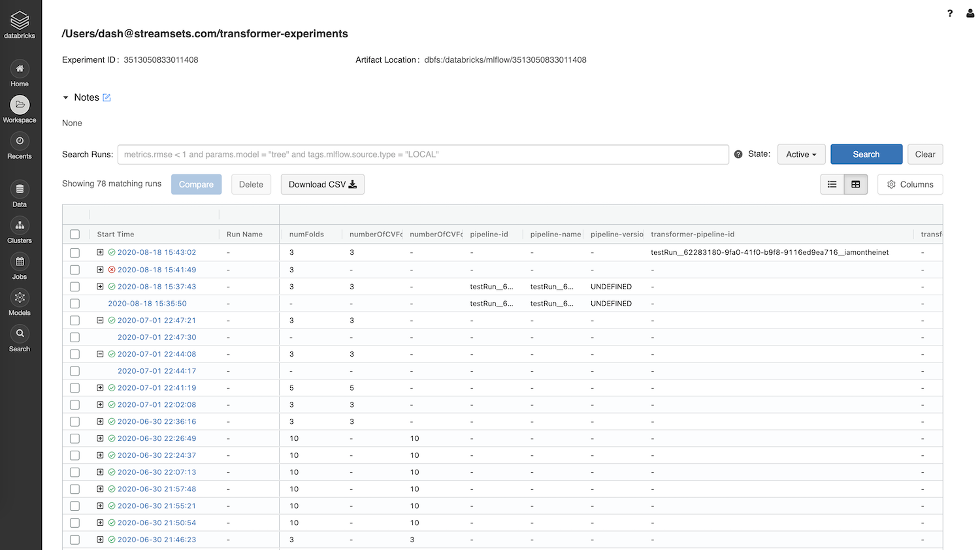
Task: Open run 2020-06-30 22:36:16 link
Action: [157, 422]
